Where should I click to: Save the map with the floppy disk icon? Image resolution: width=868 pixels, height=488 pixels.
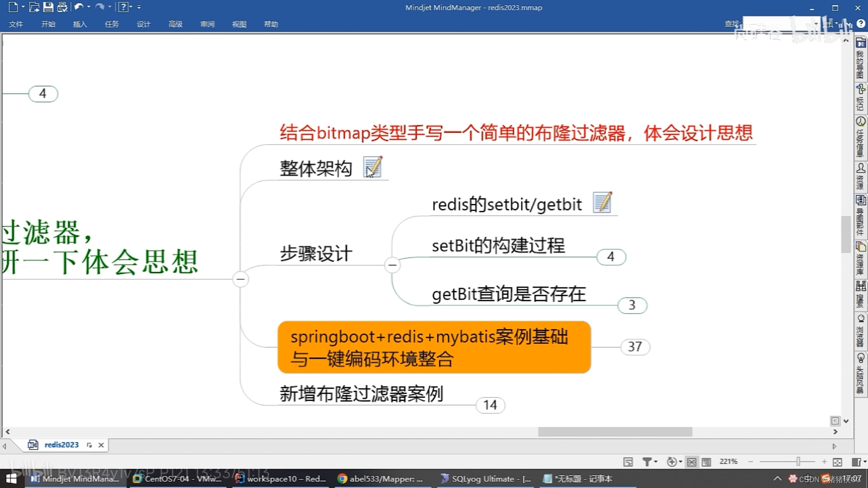click(x=48, y=7)
